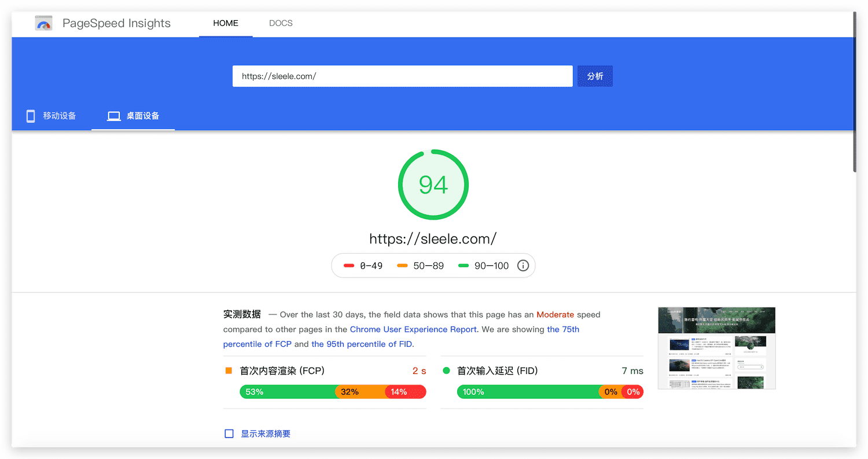Click the sleele.com page screenshot thumbnail
The image size is (868, 459).
(716, 348)
